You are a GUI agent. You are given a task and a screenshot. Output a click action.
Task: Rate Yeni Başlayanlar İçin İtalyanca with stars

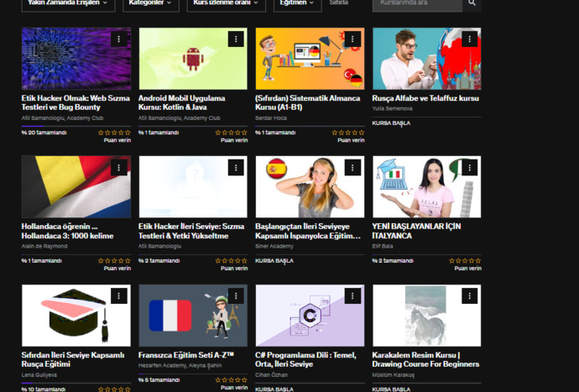click(x=465, y=260)
